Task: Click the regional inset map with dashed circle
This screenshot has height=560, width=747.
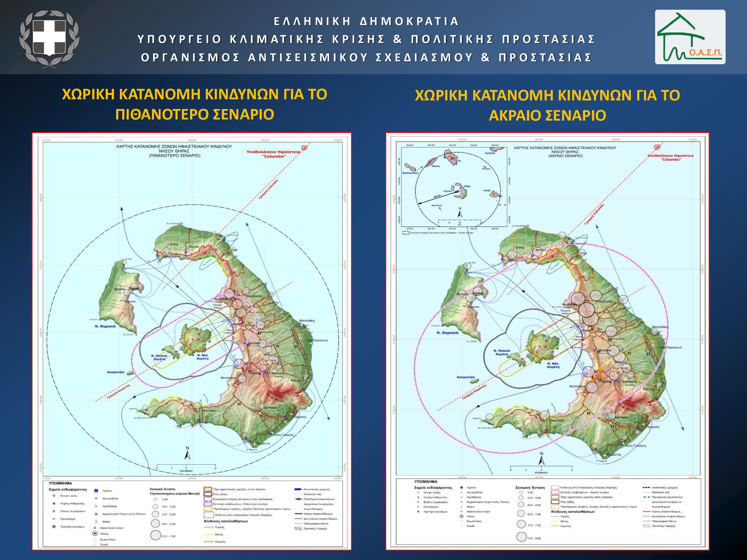Action: pos(454,187)
